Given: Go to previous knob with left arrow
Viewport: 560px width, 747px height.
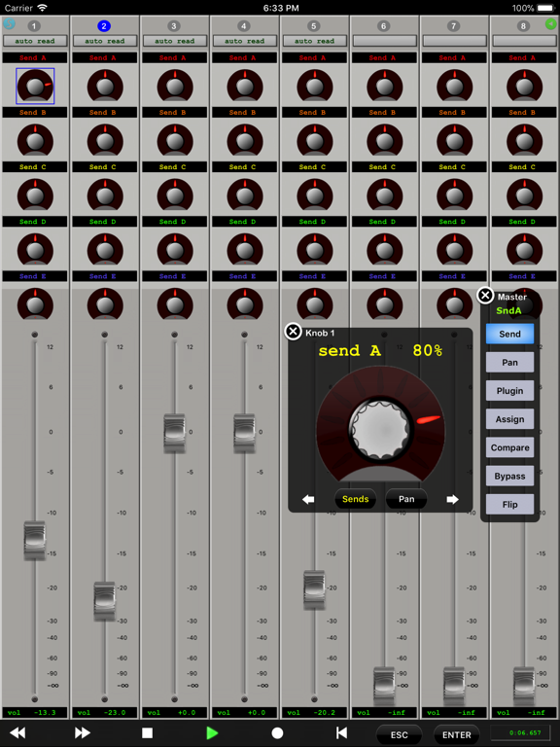Looking at the screenshot, I should (x=308, y=499).
